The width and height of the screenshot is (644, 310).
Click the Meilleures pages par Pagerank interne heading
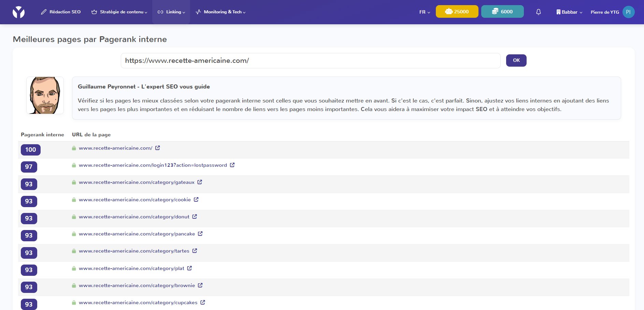pyautogui.click(x=90, y=39)
